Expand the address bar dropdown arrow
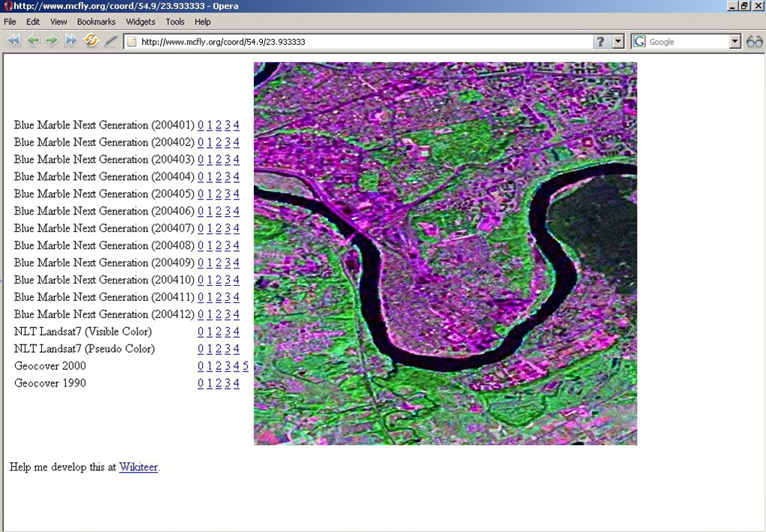 click(619, 42)
